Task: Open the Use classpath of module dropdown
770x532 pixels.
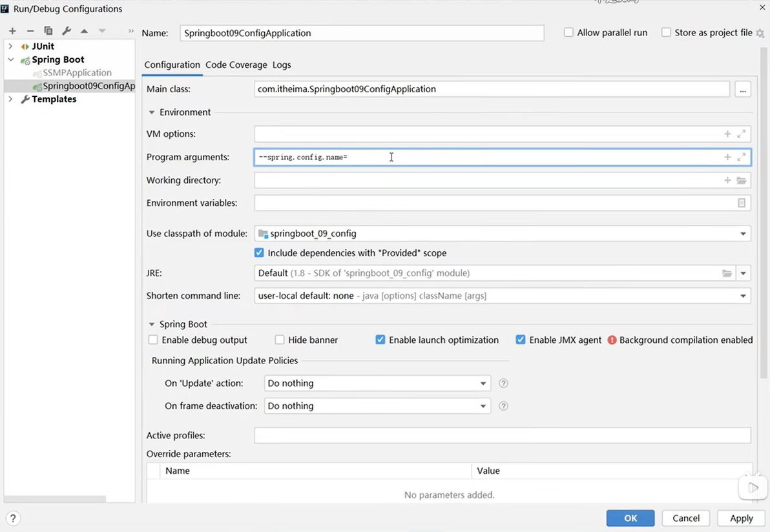Action: [743, 234]
